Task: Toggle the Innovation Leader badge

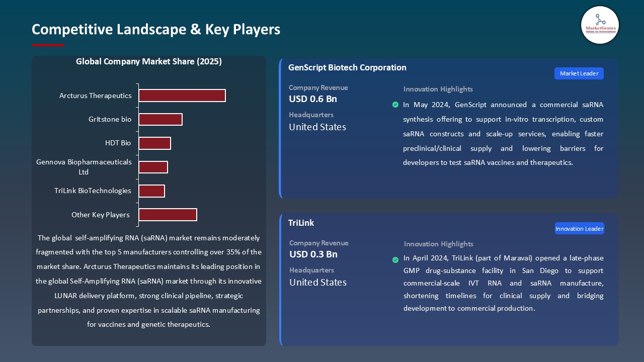Action: click(579, 228)
